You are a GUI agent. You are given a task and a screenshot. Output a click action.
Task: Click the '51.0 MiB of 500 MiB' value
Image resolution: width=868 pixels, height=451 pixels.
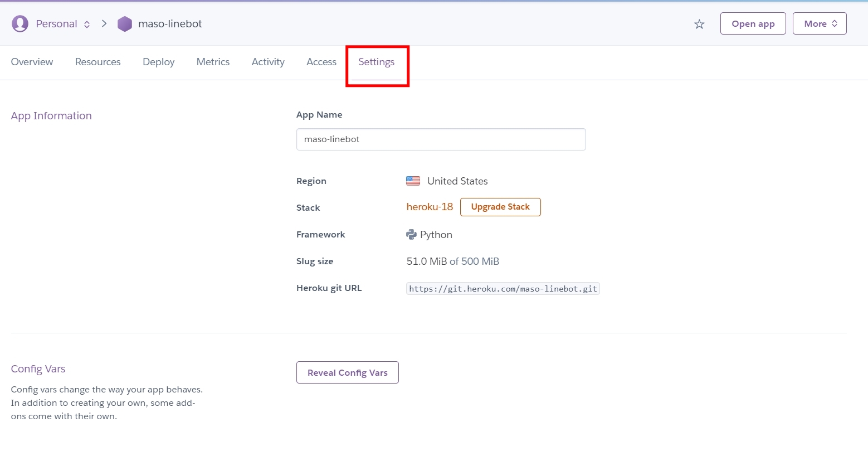pyautogui.click(x=453, y=261)
